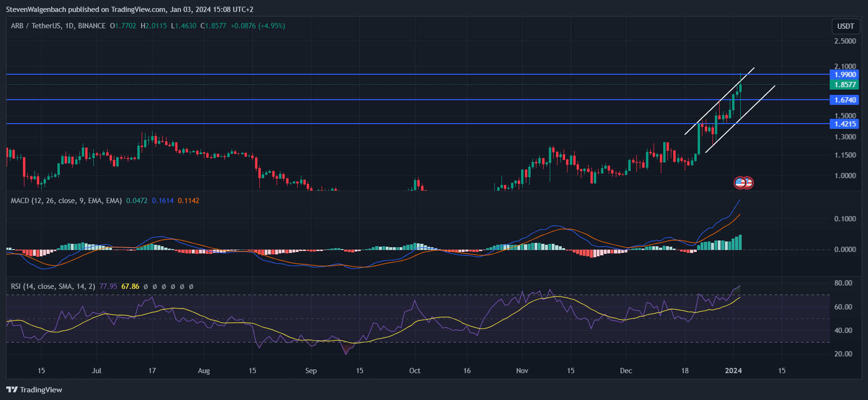868x400 pixels.
Task: Click the 2024 label on time axis
Action: [x=734, y=371]
